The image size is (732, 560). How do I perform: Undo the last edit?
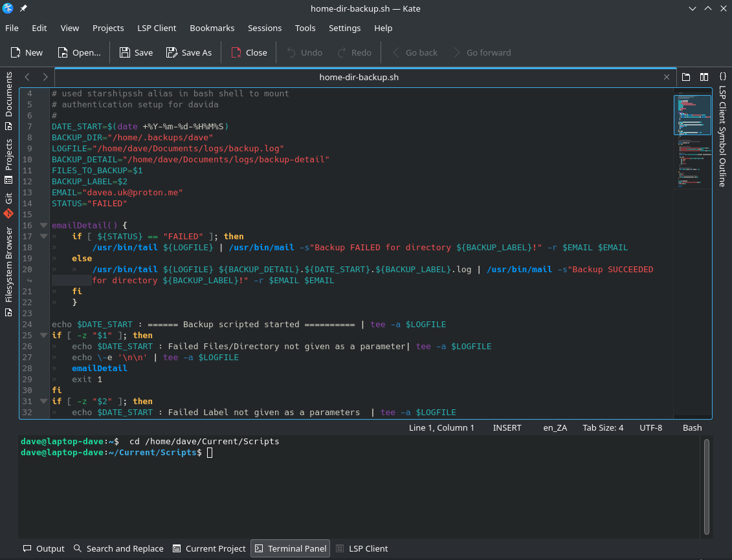(304, 52)
